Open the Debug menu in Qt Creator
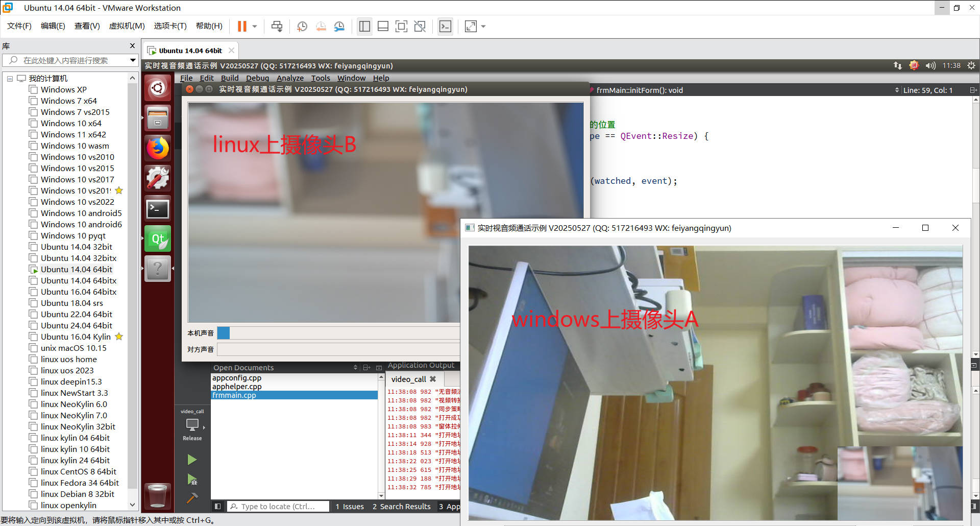This screenshot has width=980, height=526. point(257,78)
